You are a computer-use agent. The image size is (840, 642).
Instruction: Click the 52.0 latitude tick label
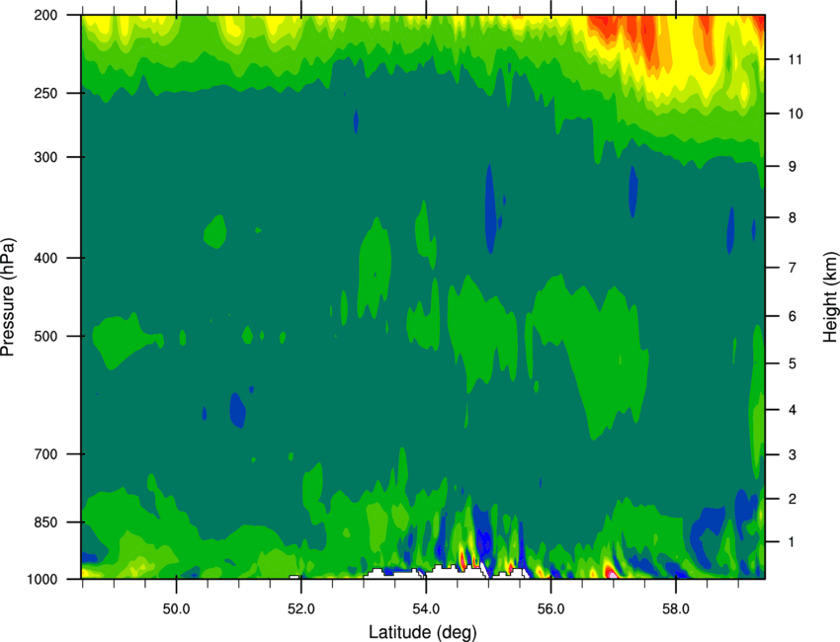pos(301,609)
